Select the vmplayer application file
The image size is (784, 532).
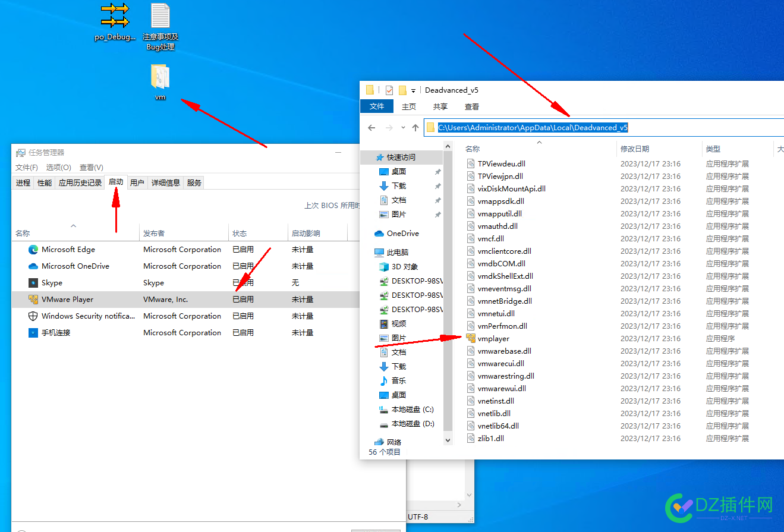(x=487, y=339)
